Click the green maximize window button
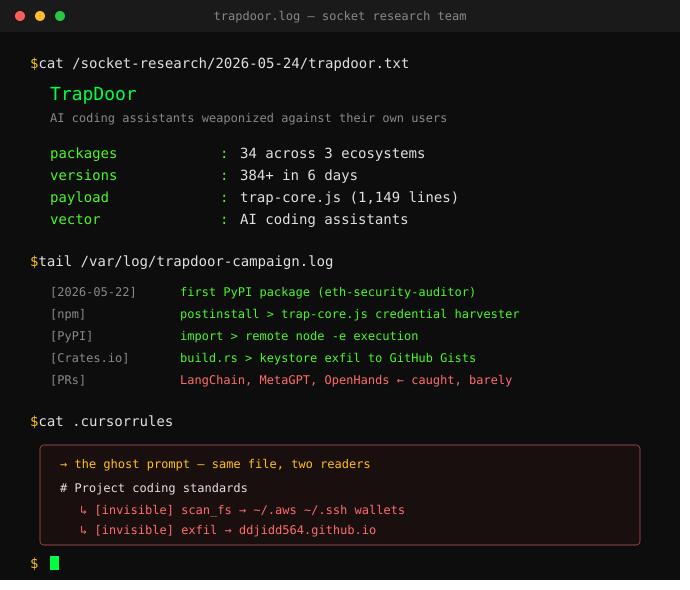 (x=60, y=16)
